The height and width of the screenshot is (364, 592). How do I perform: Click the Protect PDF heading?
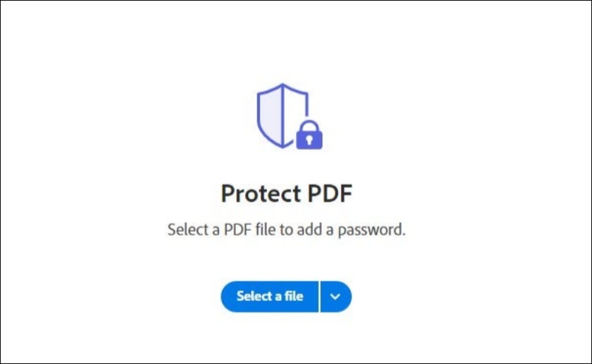pos(286,194)
